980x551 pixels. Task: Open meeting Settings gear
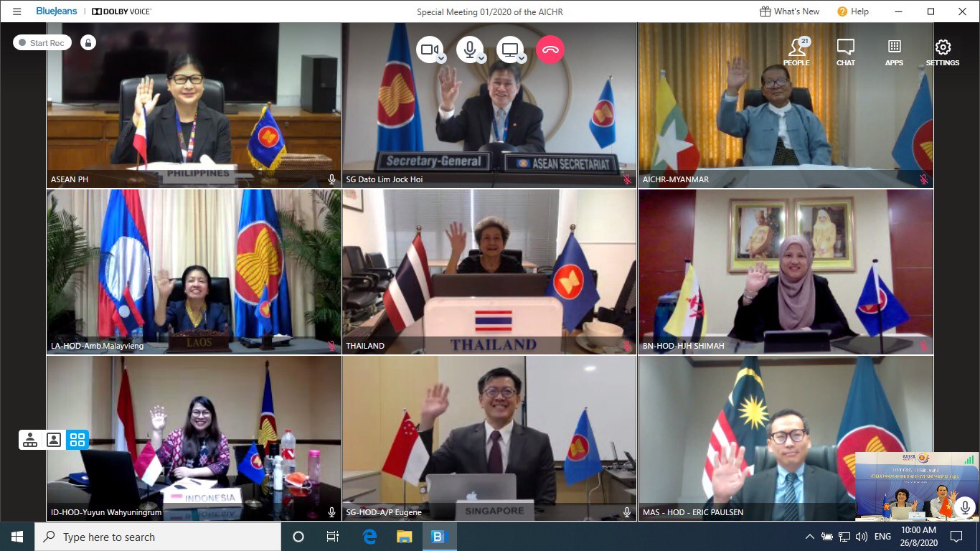943,52
